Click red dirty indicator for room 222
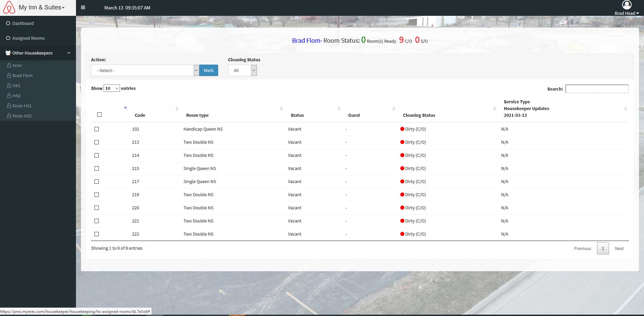The image size is (644, 316). coord(402,234)
